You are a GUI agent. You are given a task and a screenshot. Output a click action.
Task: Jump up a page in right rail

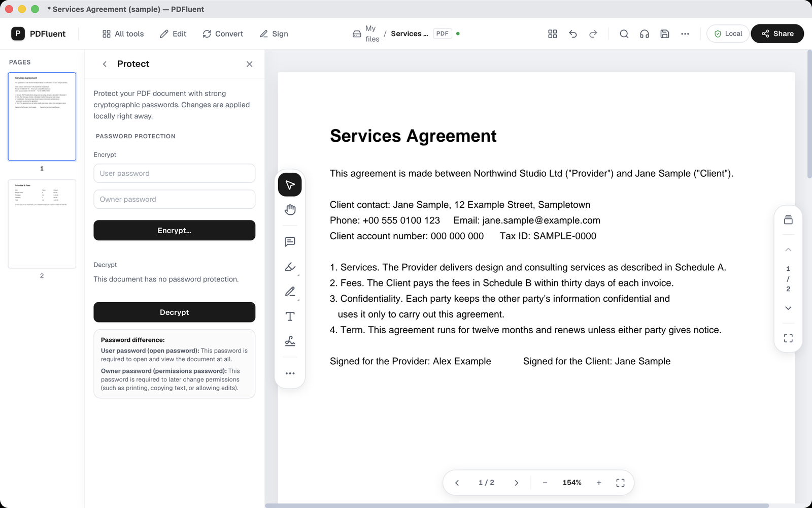point(788,249)
